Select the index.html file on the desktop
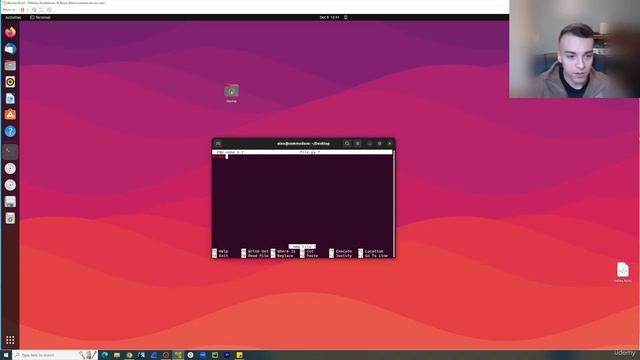The height and width of the screenshot is (360, 640). click(x=622, y=272)
